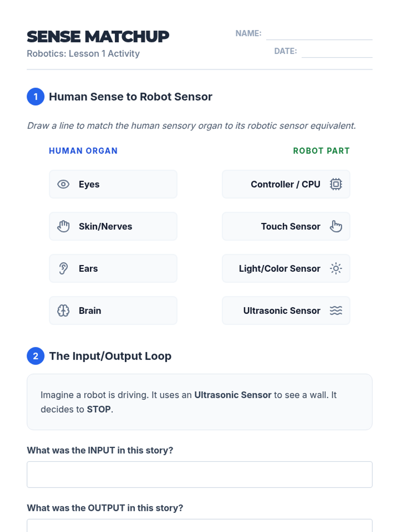
Task: Click the waves icon for Ultrasonic Sensor
Action: [x=336, y=311]
